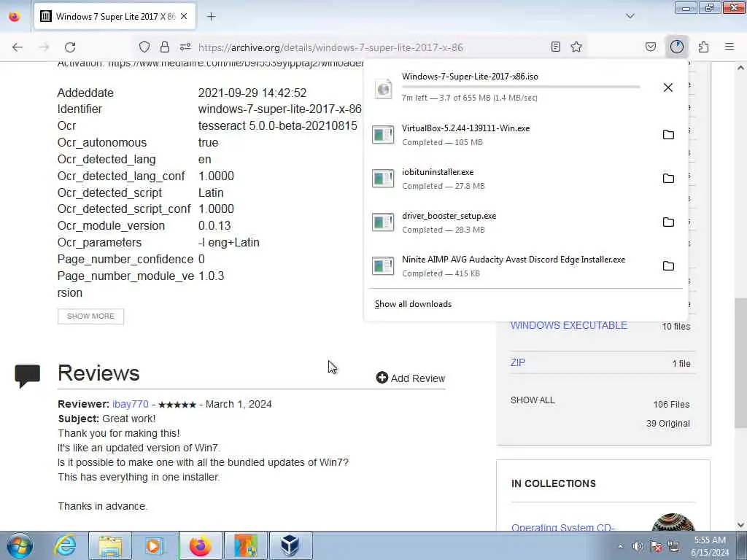Reload the current page
The width and height of the screenshot is (747, 560).
(x=70, y=47)
